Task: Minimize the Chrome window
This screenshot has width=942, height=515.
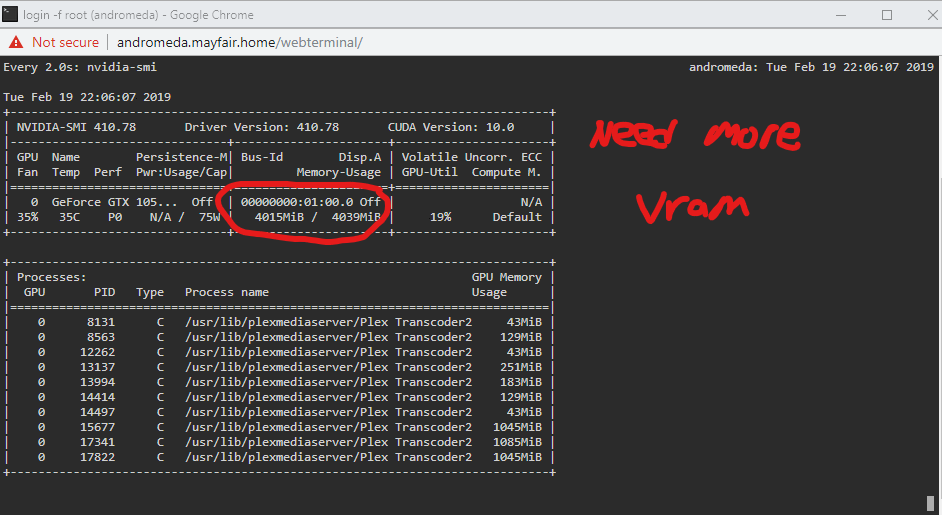Action: (x=840, y=15)
